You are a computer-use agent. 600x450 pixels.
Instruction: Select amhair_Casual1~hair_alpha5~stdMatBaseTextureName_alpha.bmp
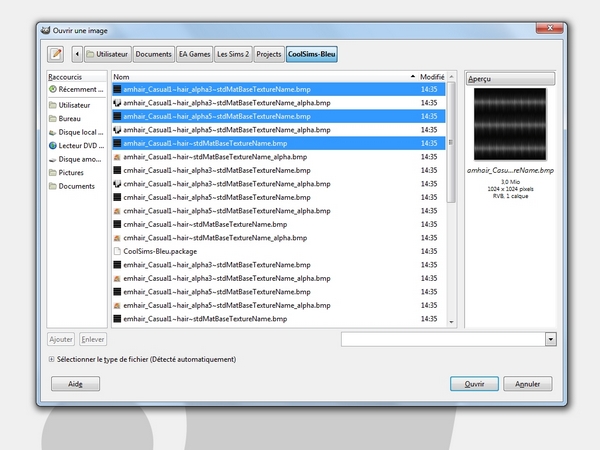pos(279,130)
